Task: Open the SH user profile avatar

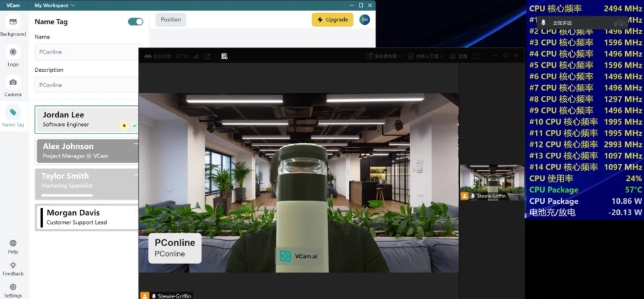Action: click(x=364, y=19)
